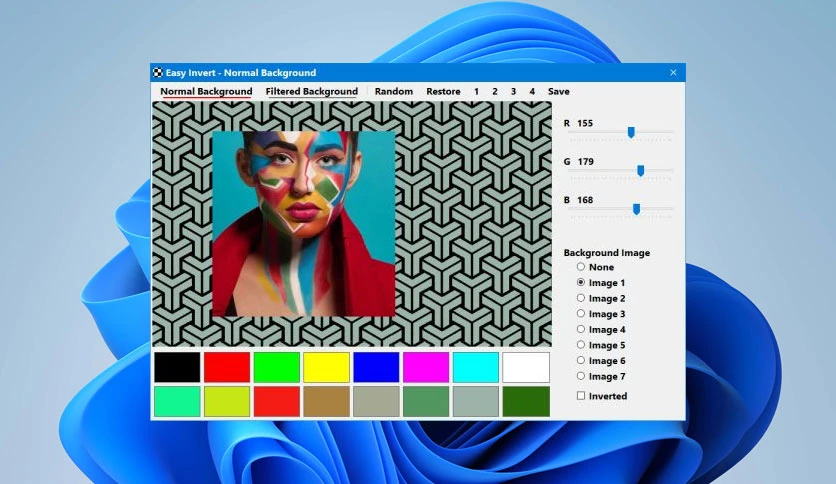Click the B slider handle
The width and height of the screenshot is (836, 484).
(x=636, y=209)
